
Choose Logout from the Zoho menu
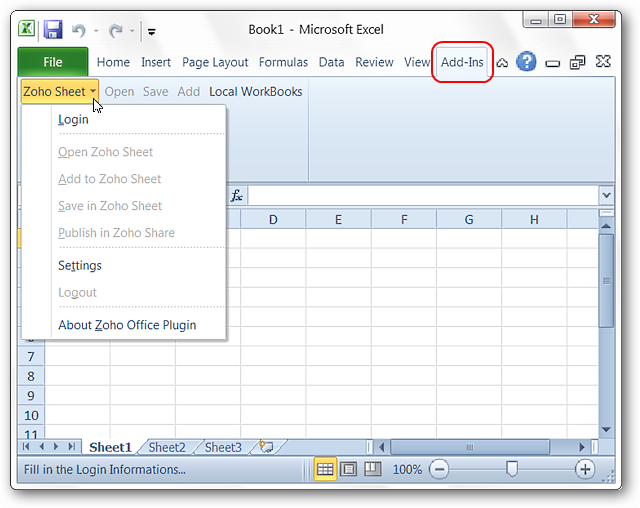[x=138, y=293]
